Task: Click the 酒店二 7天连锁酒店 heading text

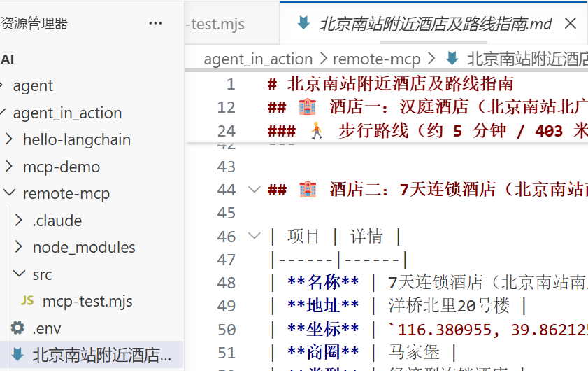Action: (458, 189)
